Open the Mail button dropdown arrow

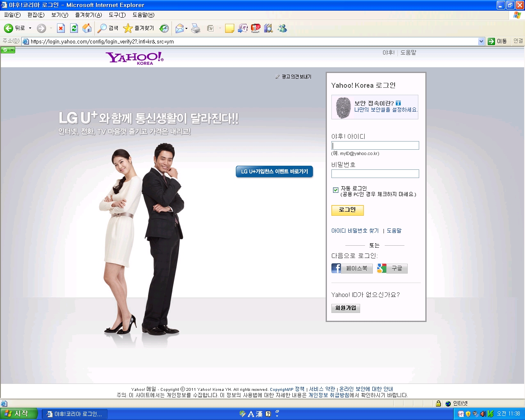pyautogui.click(x=186, y=28)
